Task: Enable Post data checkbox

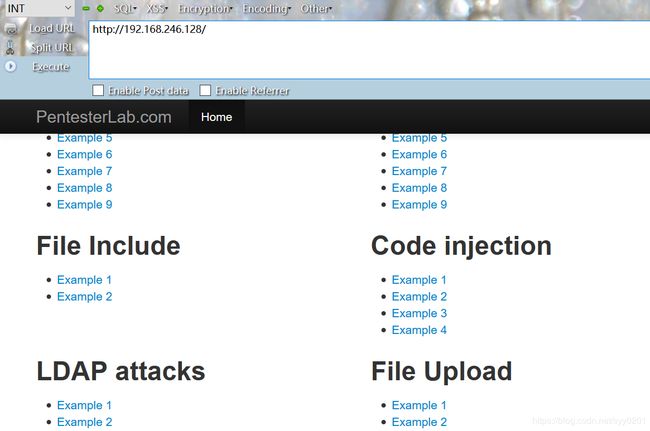Action: (98, 90)
